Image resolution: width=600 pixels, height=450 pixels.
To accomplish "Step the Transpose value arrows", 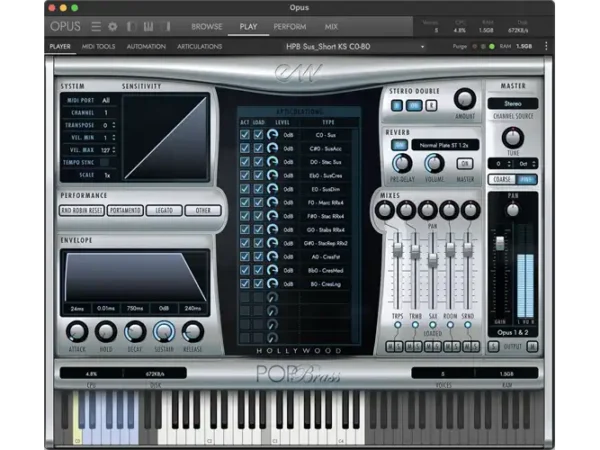I will coord(114,125).
